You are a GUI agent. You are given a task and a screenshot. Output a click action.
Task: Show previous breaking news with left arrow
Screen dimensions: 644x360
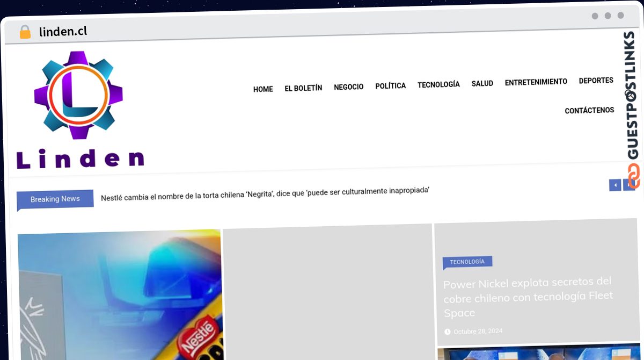(x=615, y=185)
